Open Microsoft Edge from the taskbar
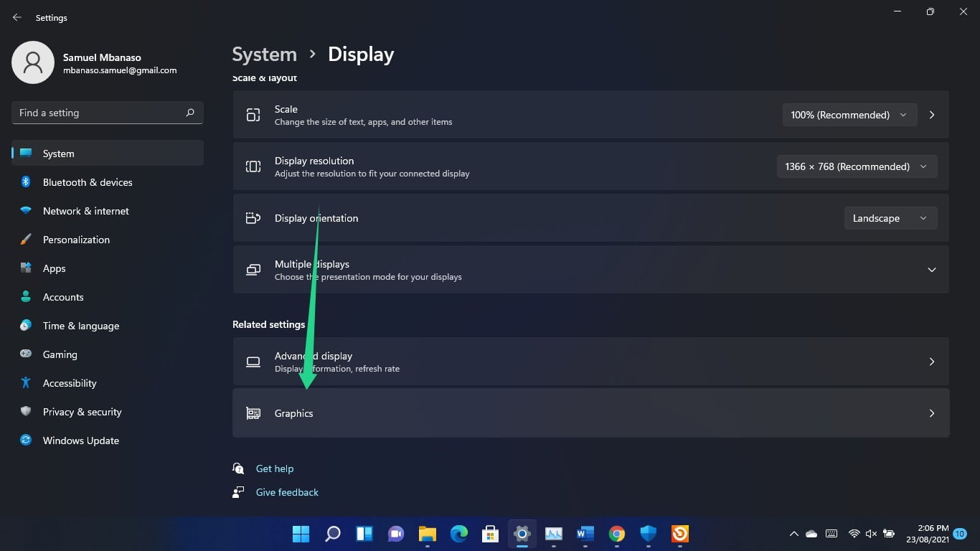The image size is (980, 551). [458, 534]
